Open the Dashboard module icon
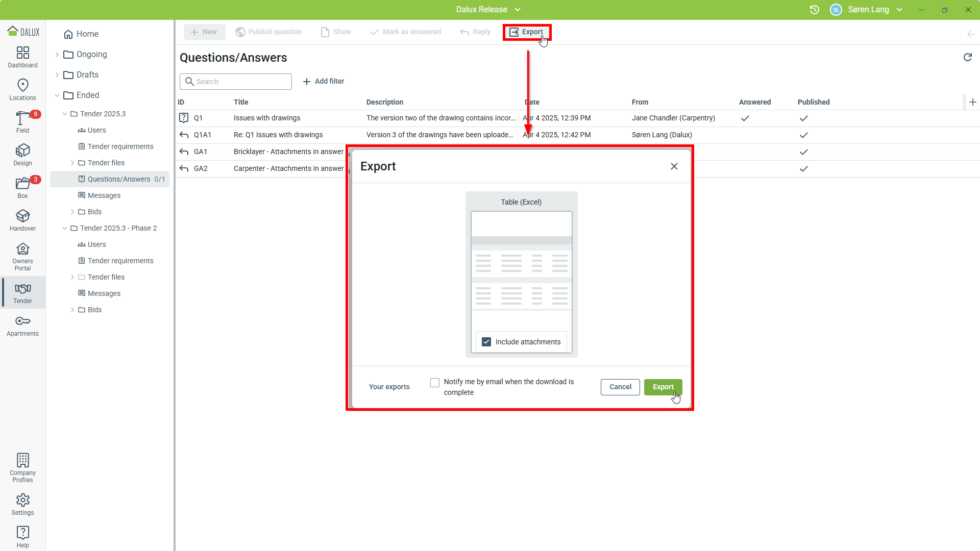The image size is (980, 551). [x=22, y=57]
